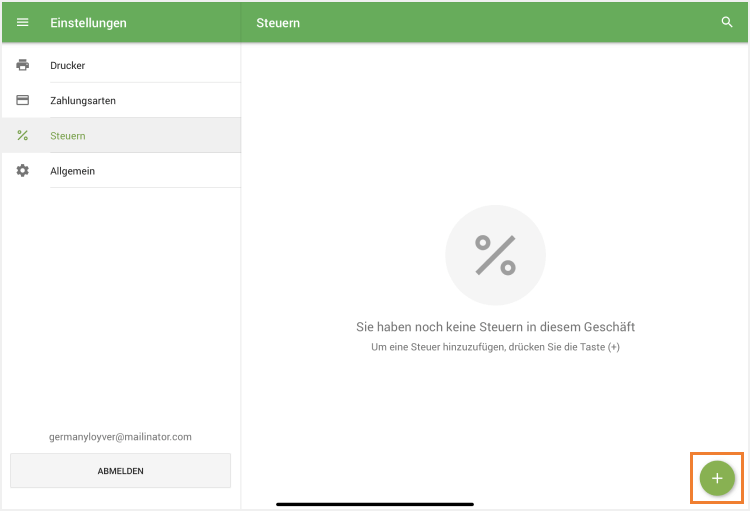Tap the black home indicator bar
The image size is (750, 511).
[x=375, y=503]
